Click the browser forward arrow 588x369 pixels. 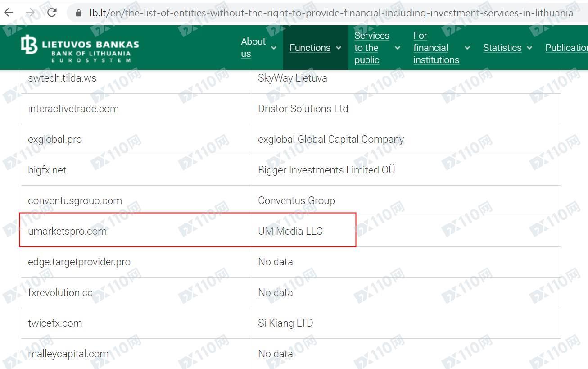coord(30,12)
